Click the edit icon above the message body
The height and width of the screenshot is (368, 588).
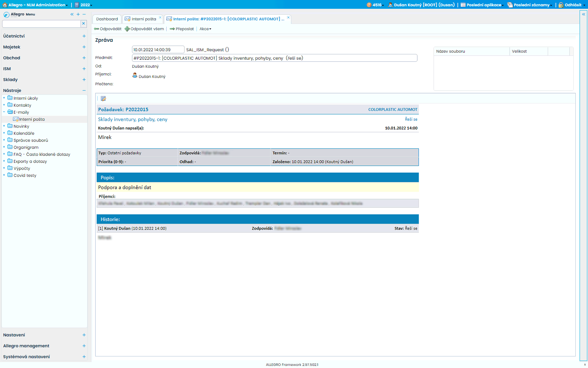point(103,98)
